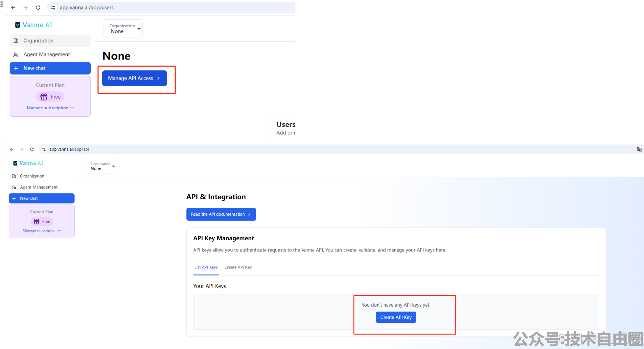Click the Manage API Access button
Screen dimensions: 644x349
tap(134, 78)
